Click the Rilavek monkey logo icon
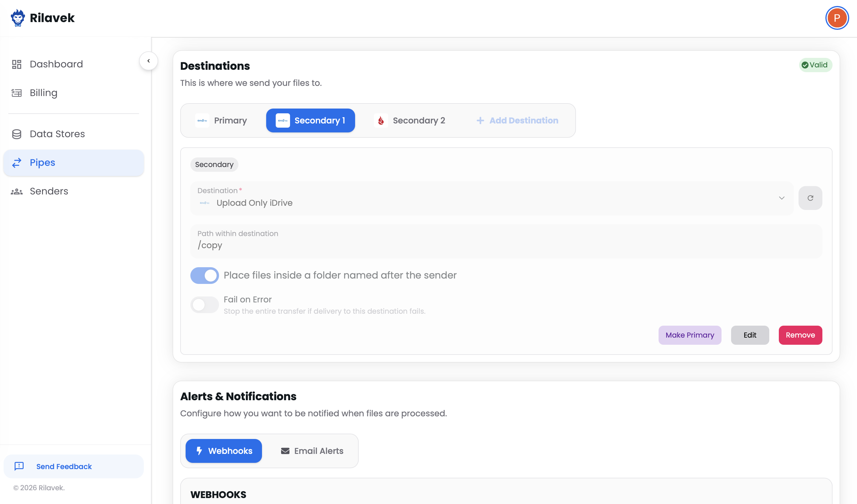The height and width of the screenshot is (504, 857). (18, 18)
